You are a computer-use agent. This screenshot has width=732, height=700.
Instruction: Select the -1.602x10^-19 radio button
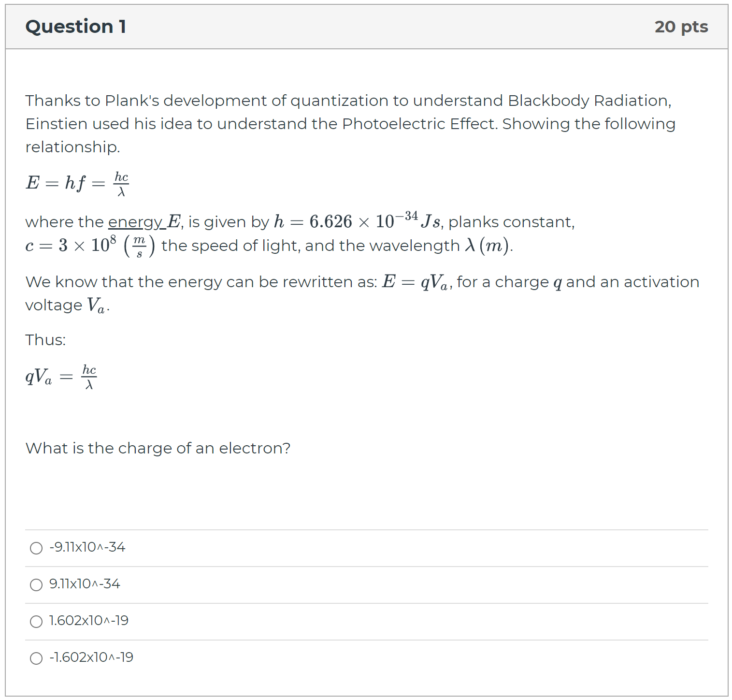coord(36,658)
